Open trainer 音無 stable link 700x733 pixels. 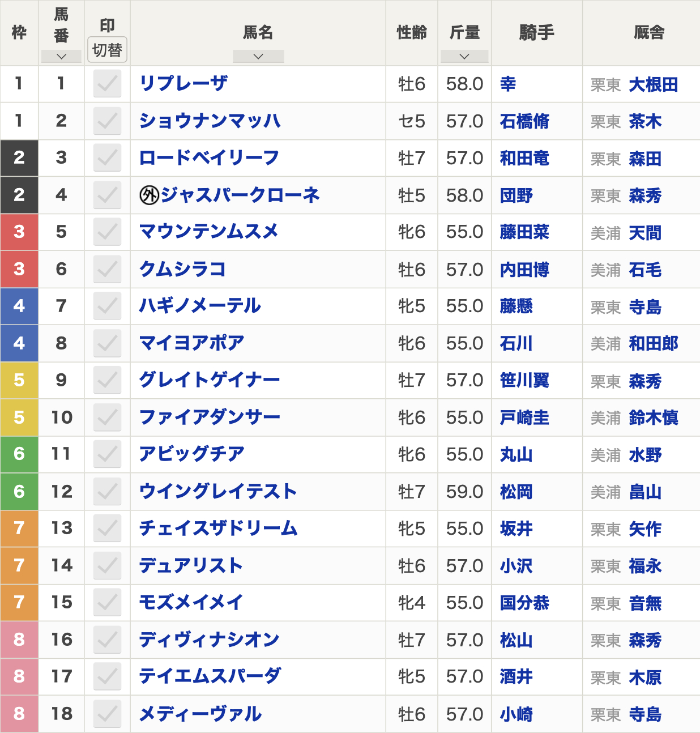[645, 603]
